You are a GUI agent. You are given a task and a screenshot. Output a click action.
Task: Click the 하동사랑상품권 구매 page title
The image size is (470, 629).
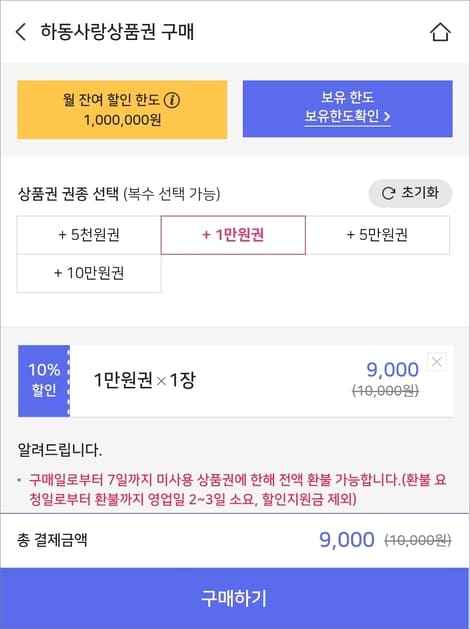pos(117,32)
